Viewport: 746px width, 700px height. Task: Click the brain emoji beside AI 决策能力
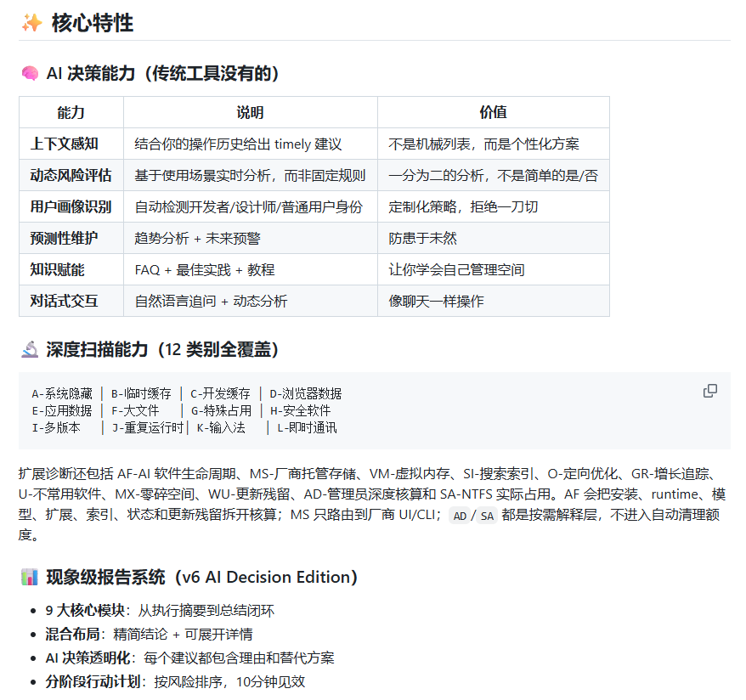(30, 73)
